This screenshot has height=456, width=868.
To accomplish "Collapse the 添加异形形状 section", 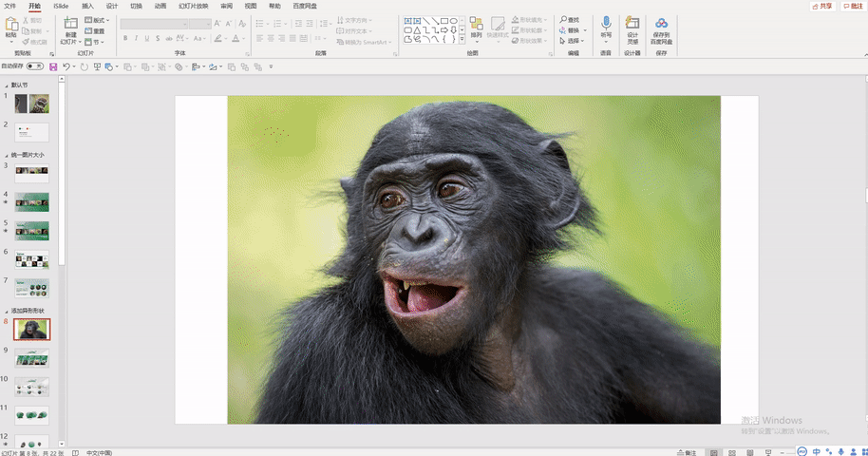I will [x=7, y=312].
